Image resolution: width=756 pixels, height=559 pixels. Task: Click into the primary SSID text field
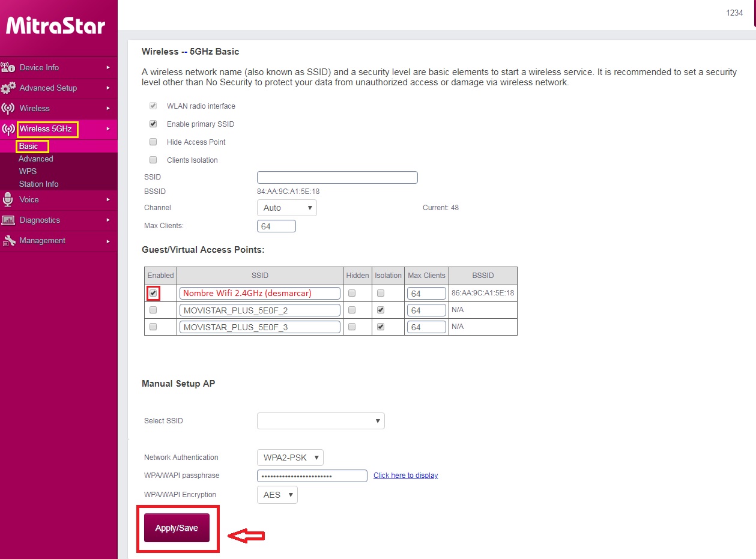[x=337, y=178]
